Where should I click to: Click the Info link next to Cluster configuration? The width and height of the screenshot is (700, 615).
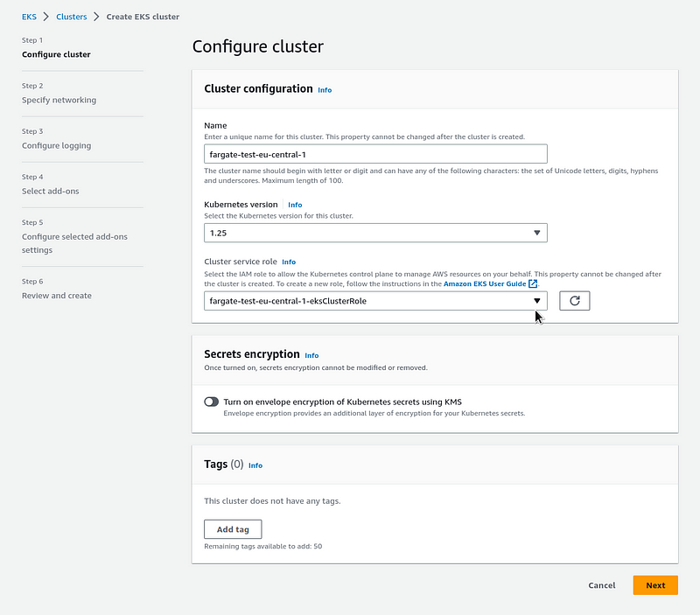(x=325, y=90)
